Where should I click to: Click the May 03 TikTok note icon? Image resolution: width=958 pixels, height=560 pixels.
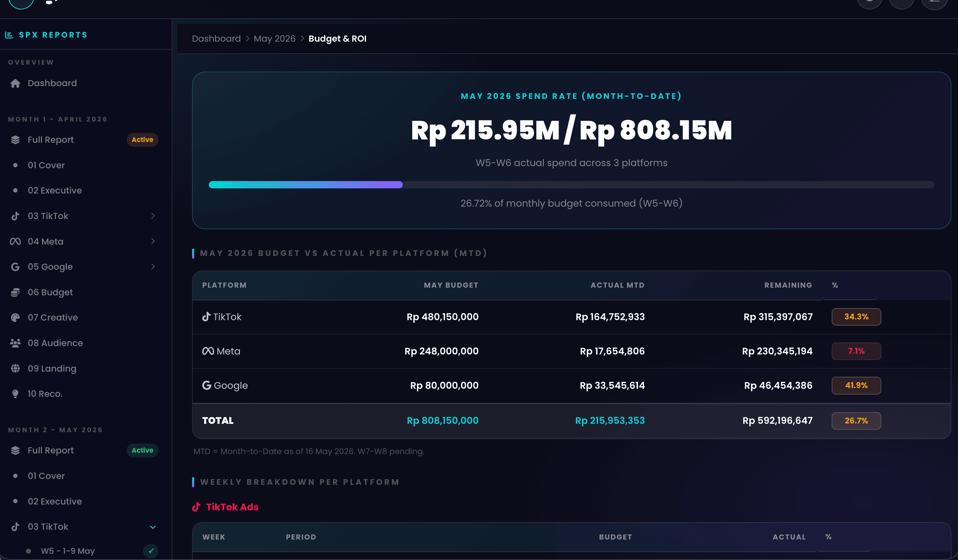click(15, 526)
